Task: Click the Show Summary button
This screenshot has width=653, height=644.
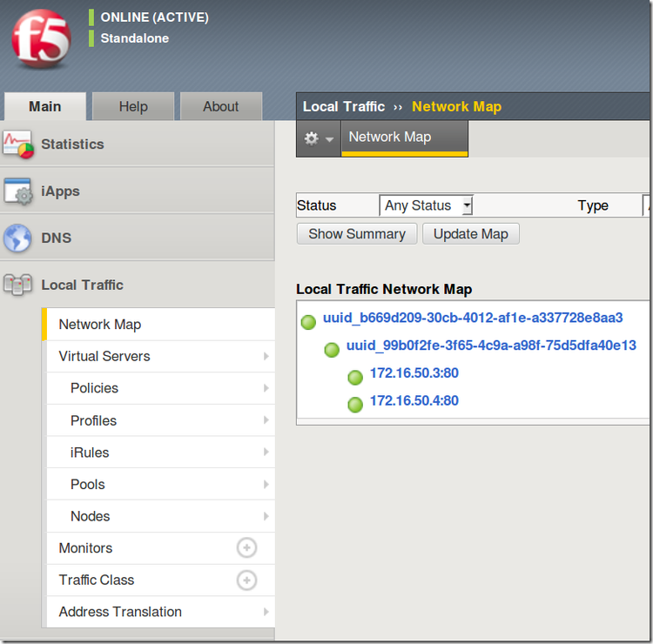Action: click(x=357, y=234)
